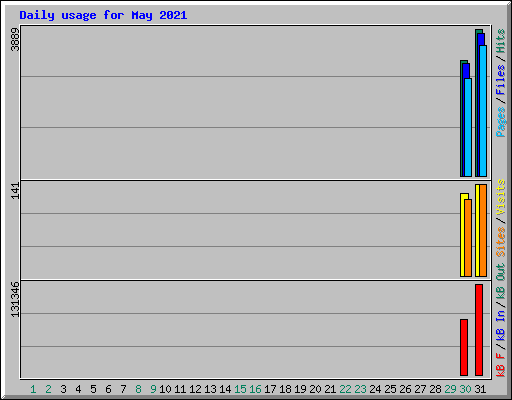Click the 'Pages' legend label
The height and width of the screenshot is (400, 512).
tap(501, 122)
